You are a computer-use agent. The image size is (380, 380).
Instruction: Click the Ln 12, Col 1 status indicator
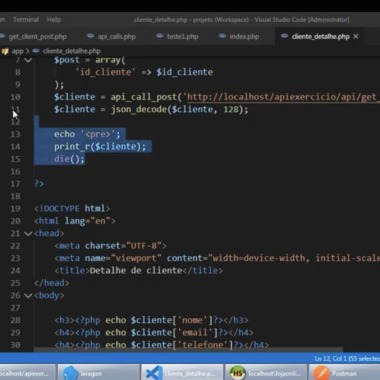coord(347,359)
